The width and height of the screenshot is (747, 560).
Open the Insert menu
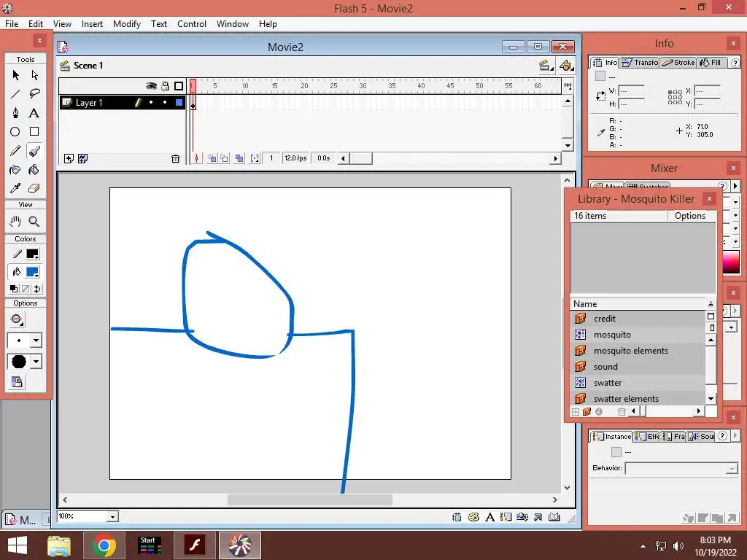tap(92, 24)
